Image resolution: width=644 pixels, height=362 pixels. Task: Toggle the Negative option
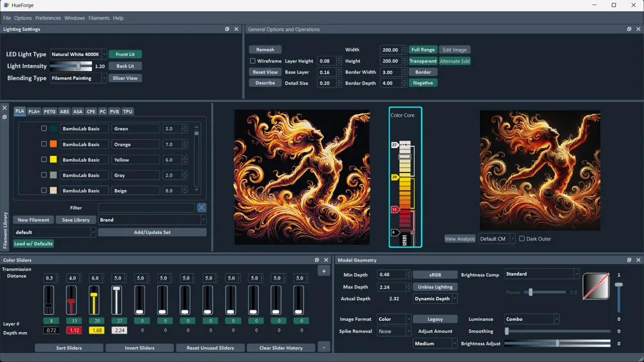click(422, 83)
